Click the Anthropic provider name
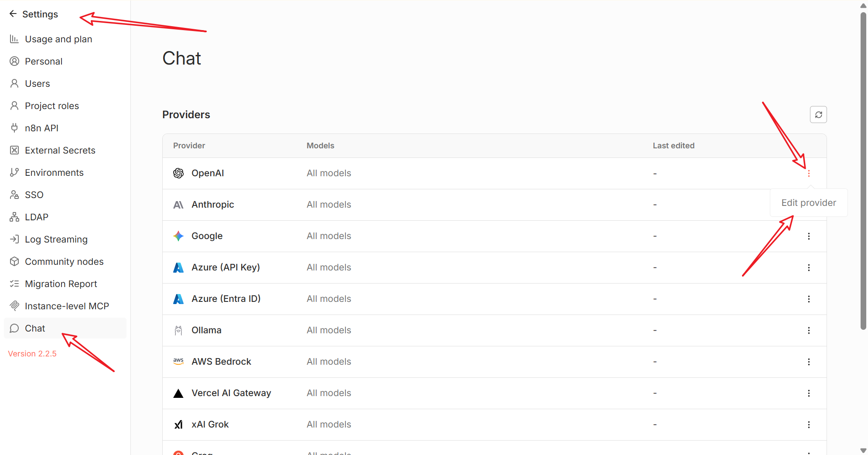This screenshot has height=455, width=868. 213,205
